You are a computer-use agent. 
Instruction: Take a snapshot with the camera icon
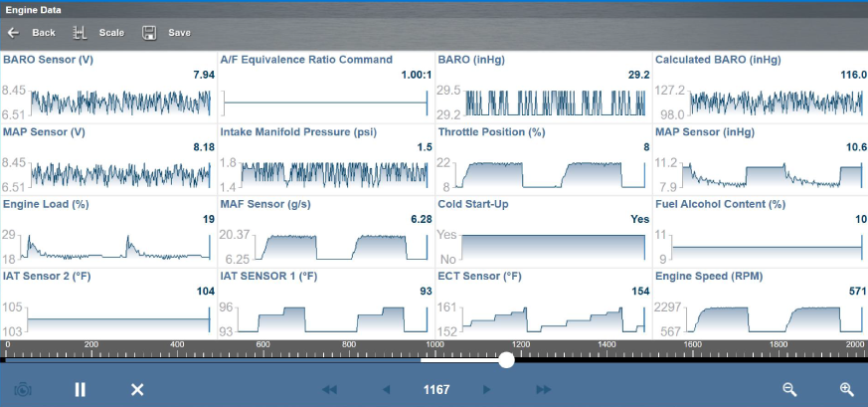pos(23,390)
